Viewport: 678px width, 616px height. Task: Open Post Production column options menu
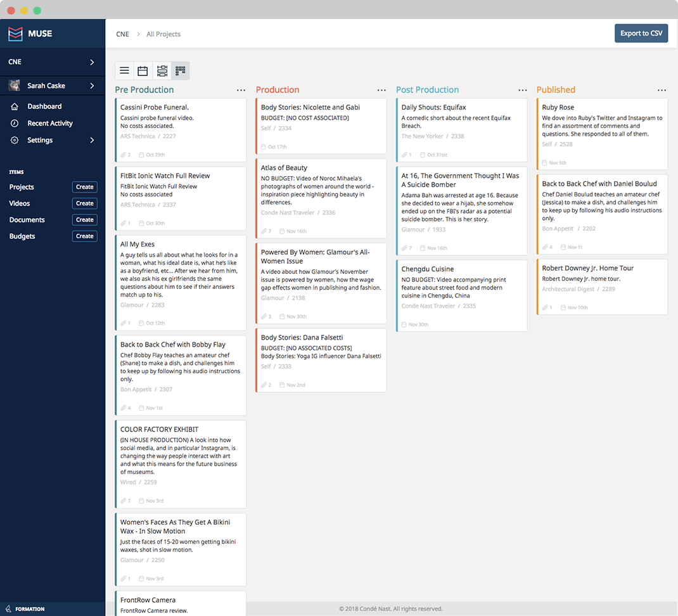click(522, 90)
